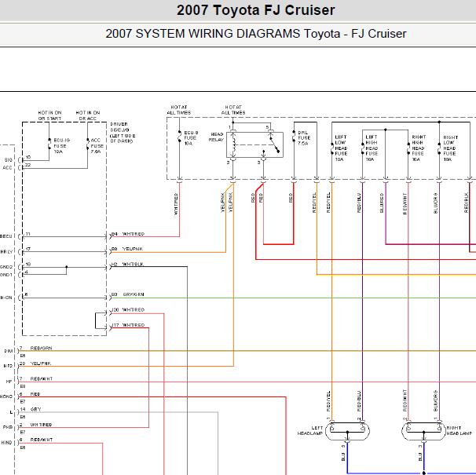Click the HIND terminal label

click(x=7, y=443)
